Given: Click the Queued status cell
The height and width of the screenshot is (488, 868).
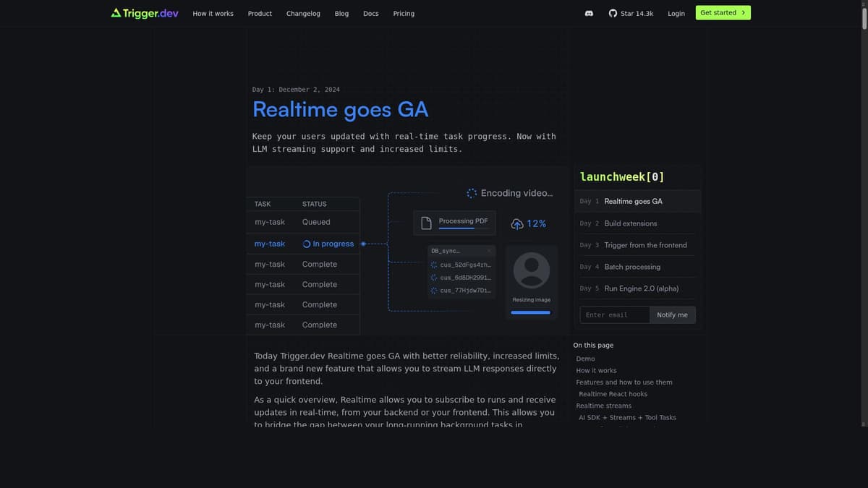Looking at the screenshot, I should pyautogui.click(x=316, y=222).
